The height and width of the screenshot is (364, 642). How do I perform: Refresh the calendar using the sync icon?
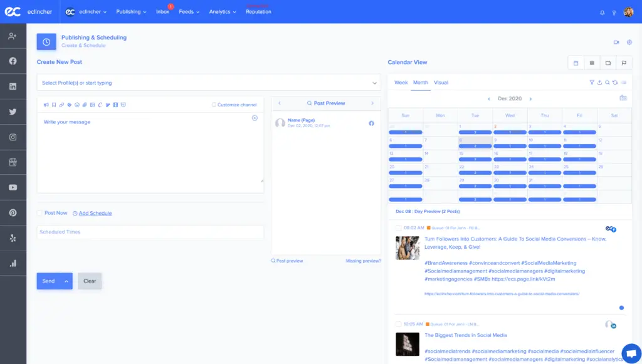pos(615,82)
